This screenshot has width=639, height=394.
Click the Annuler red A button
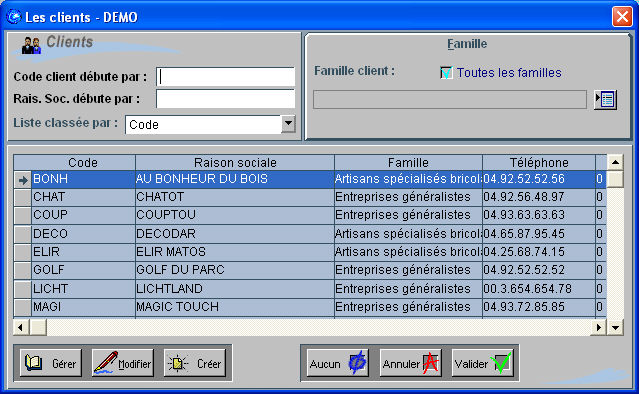[x=410, y=363]
